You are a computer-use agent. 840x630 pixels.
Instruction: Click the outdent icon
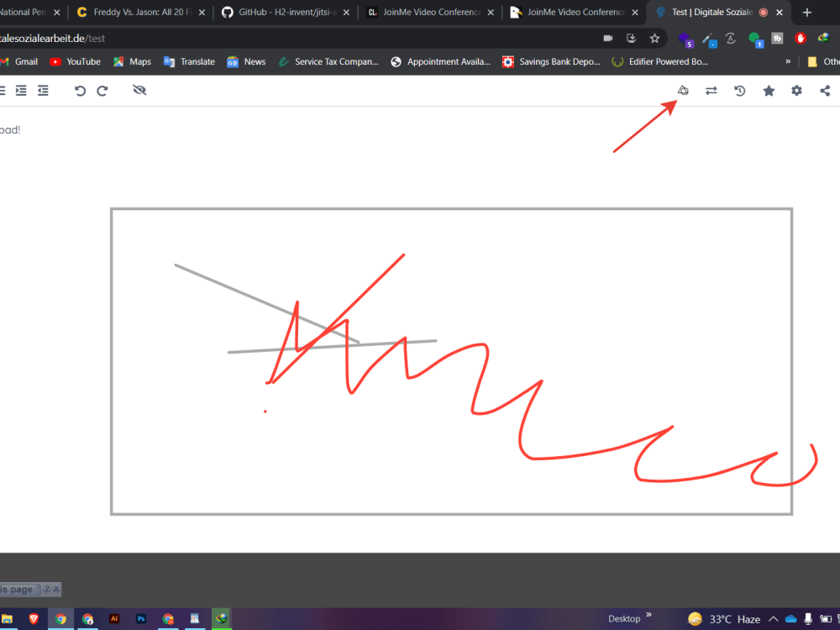coord(43,91)
